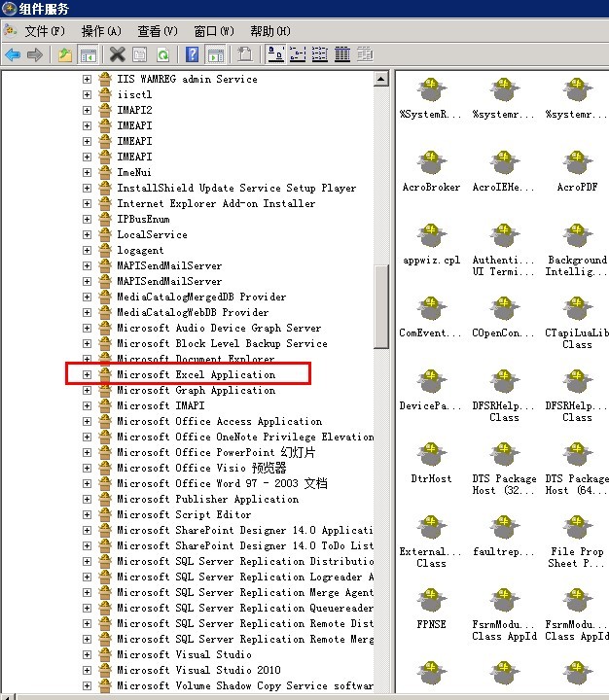Viewport: 609px width, 700px height.
Task: Click the Refresh toolbar icon
Action: pos(162,55)
